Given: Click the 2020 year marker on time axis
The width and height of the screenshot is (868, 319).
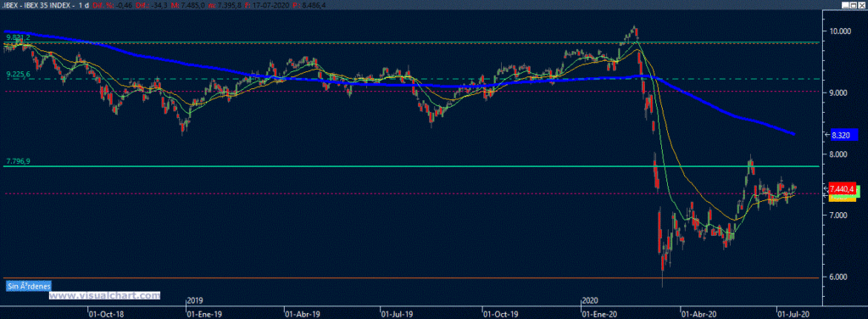Looking at the screenshot, I should (x=590, y=300).
